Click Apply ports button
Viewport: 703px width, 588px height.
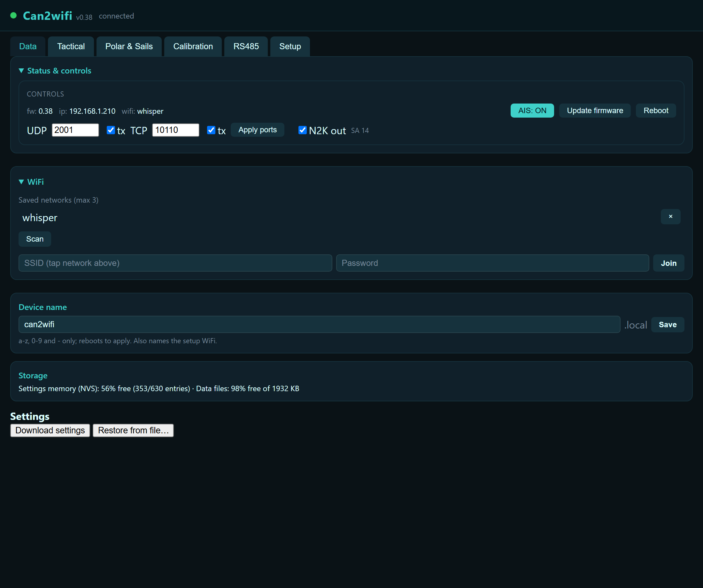point(258,130)
